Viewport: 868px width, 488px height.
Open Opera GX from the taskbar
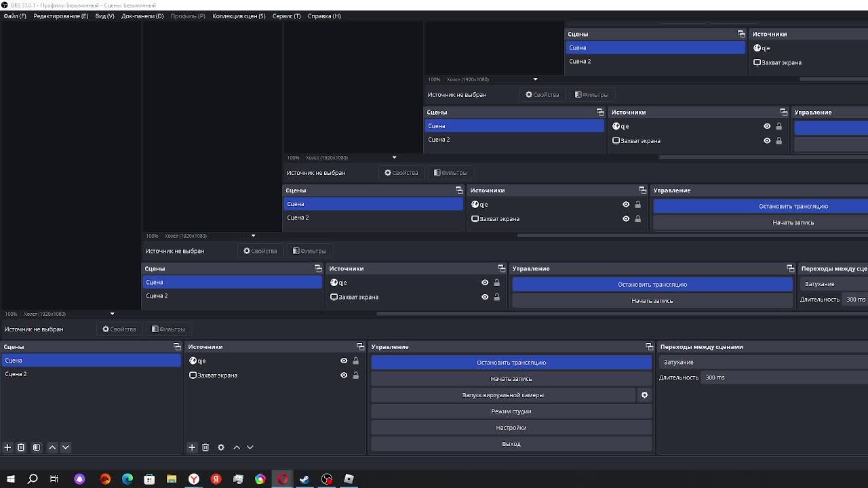click(282, 479)
